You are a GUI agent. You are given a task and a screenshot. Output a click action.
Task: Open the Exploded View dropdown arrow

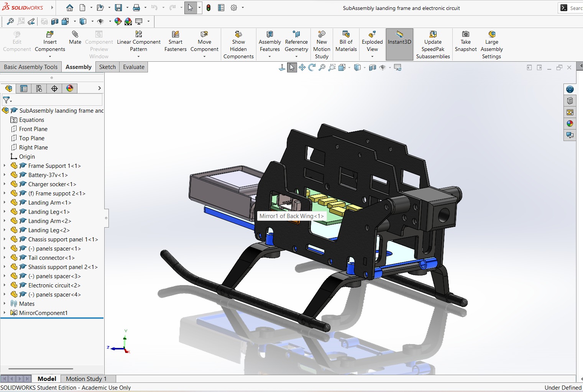coord(372,57)
